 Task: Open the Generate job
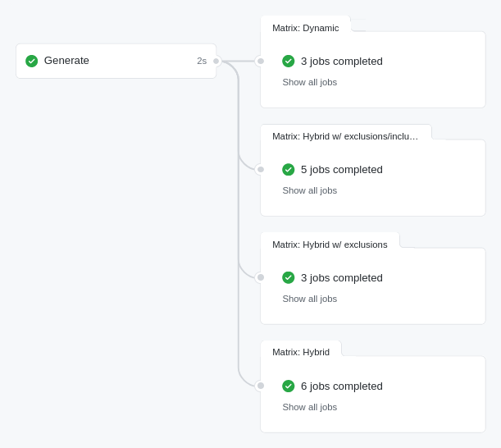click(66, 61)
